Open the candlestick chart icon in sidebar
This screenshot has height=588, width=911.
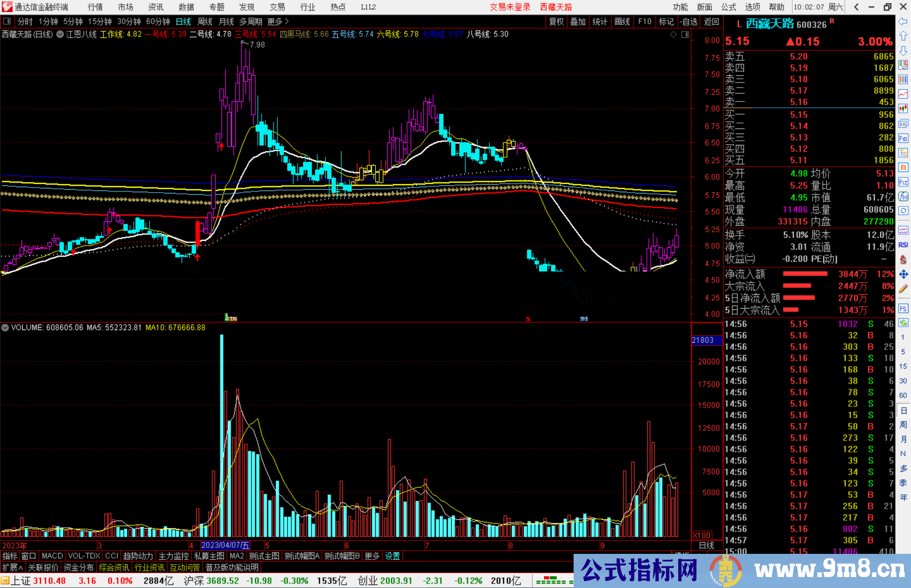(x=903, y=109)
